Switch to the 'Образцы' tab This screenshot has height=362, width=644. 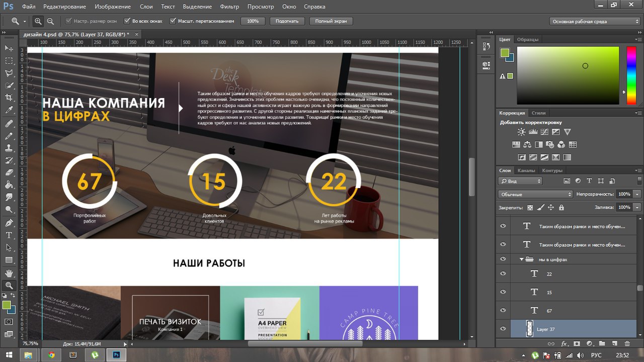pyautogui.click(x=528, y=39)
